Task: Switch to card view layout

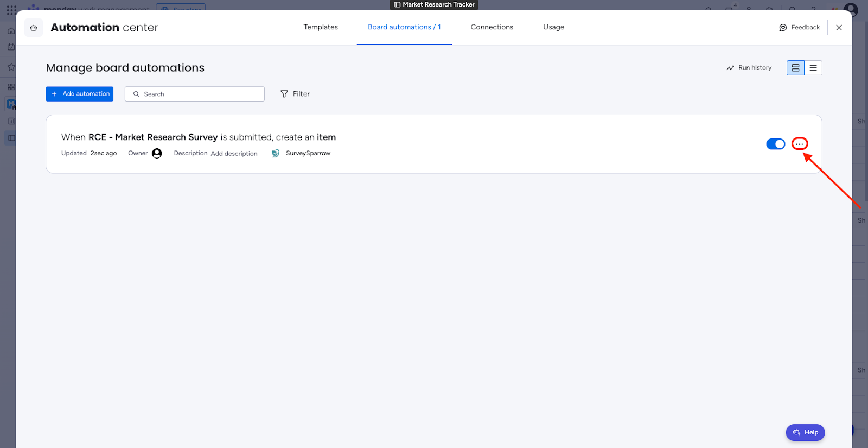Action: coord(795,68)
